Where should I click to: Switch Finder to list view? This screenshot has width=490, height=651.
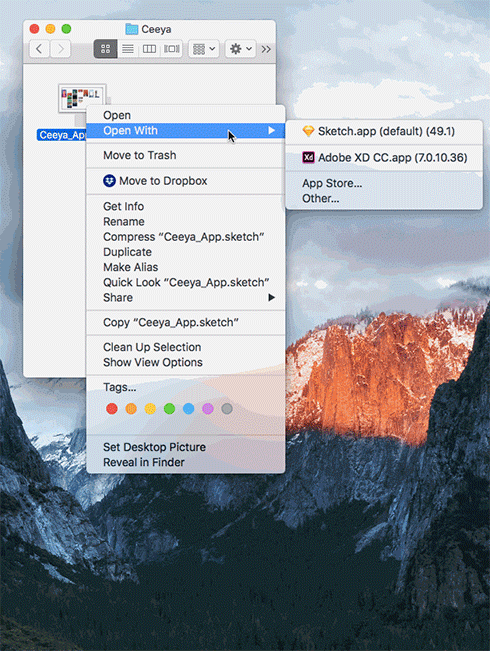pos(128,49)
